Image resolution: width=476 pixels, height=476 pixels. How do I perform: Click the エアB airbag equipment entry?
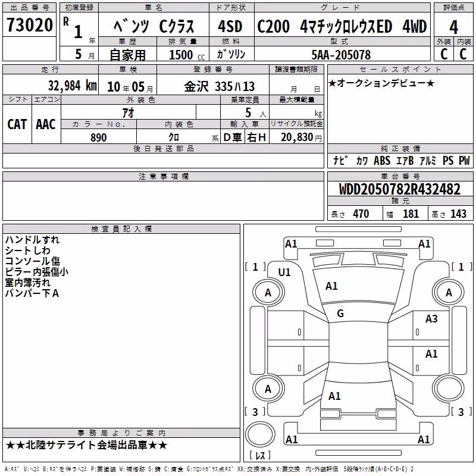(405, 161)
